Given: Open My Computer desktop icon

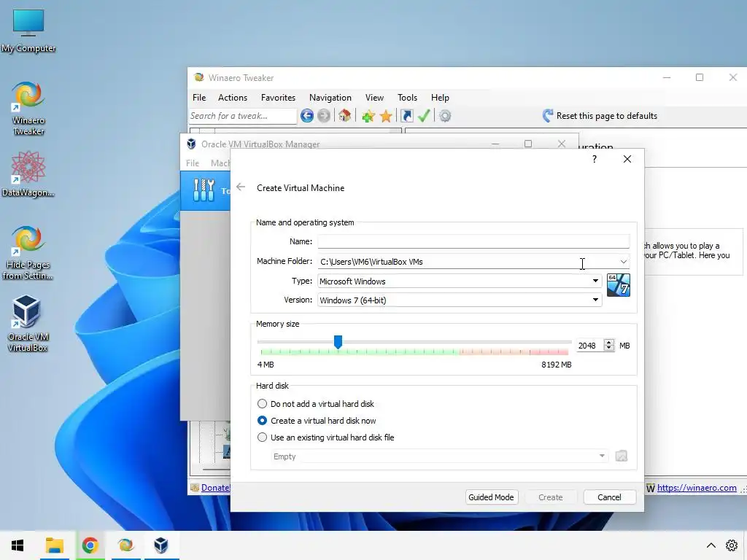Looking at the screenshot, I should [28, 30].
